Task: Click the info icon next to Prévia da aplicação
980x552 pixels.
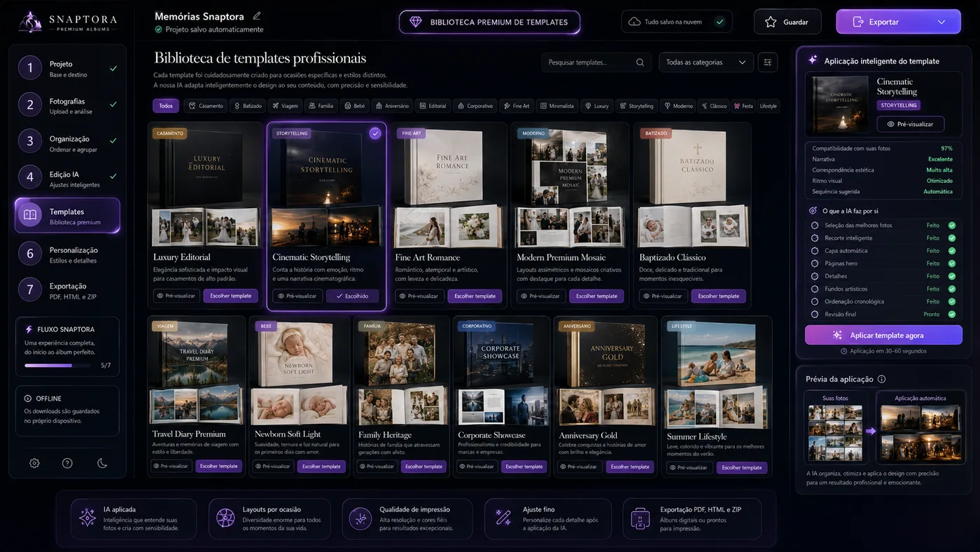Action: 881,379
